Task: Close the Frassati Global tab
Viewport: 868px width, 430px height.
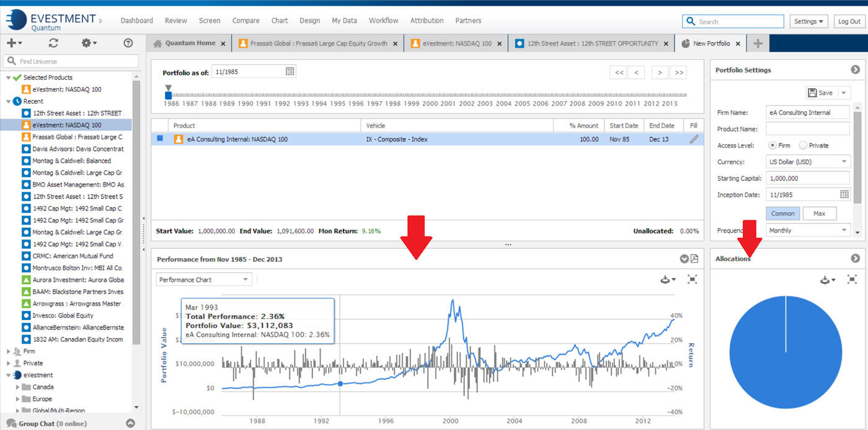Action: coord(396,44)
